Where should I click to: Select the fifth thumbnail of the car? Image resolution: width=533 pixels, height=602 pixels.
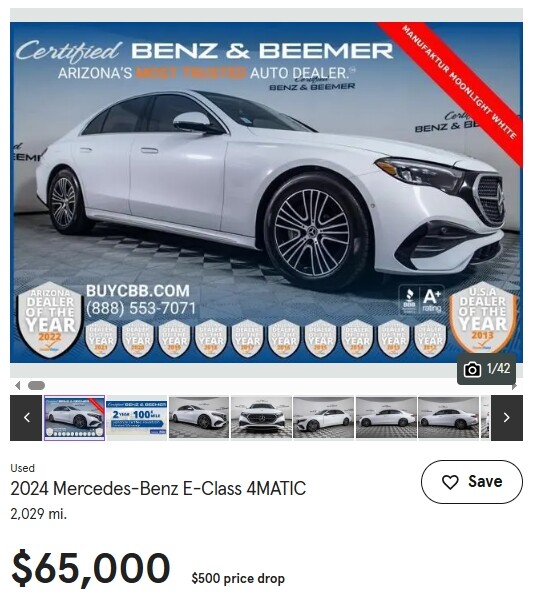[x=323, y=418]
